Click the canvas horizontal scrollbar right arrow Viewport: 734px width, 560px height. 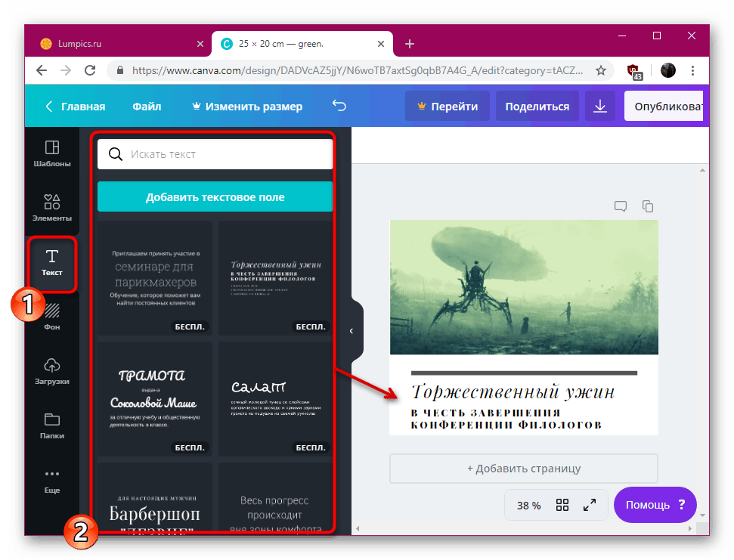click(689, 528)
